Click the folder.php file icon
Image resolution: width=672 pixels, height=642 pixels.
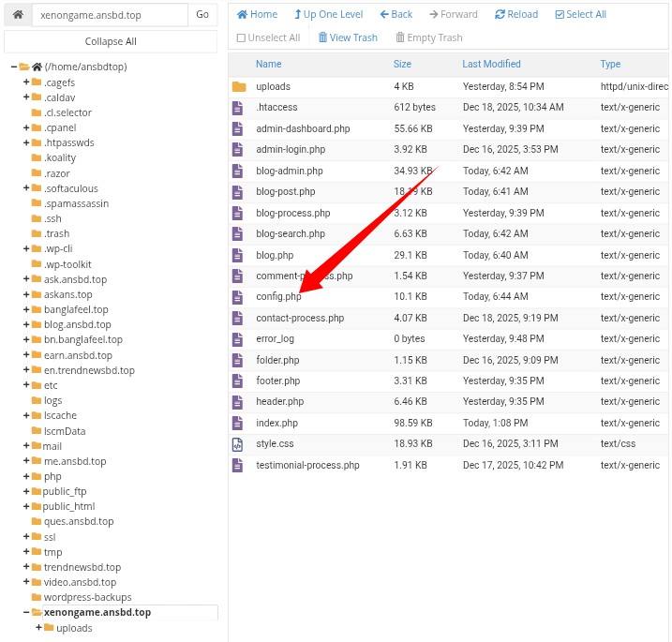pos(237,360)
